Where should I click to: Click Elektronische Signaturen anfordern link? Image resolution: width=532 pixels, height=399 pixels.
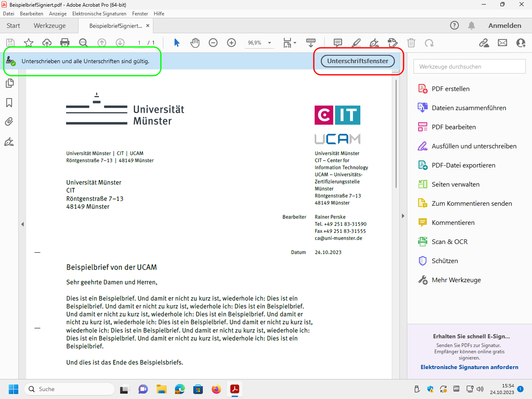(x=469, y=367)
